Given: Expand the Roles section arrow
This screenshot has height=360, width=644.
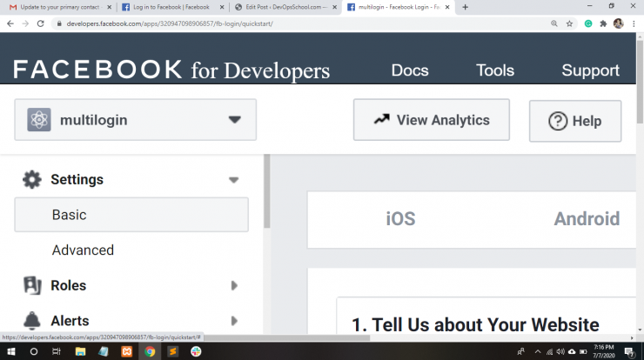Looking at the screenshot, I should click(234, 285).
